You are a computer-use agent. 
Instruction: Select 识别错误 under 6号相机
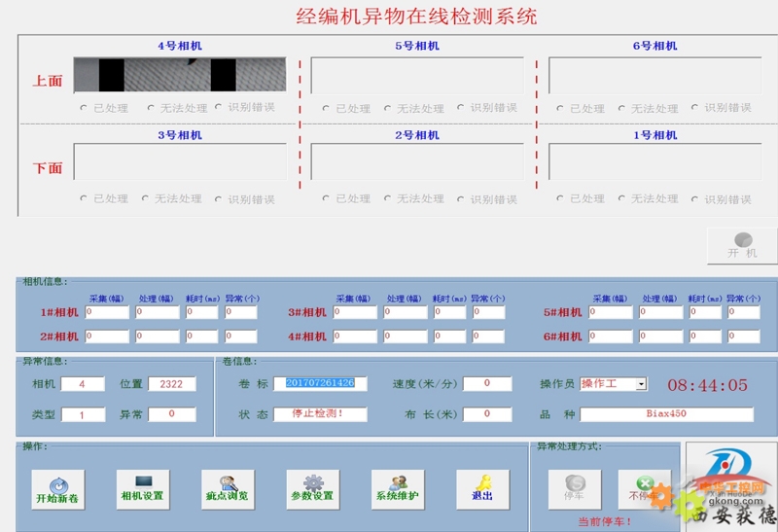point(696,108)
